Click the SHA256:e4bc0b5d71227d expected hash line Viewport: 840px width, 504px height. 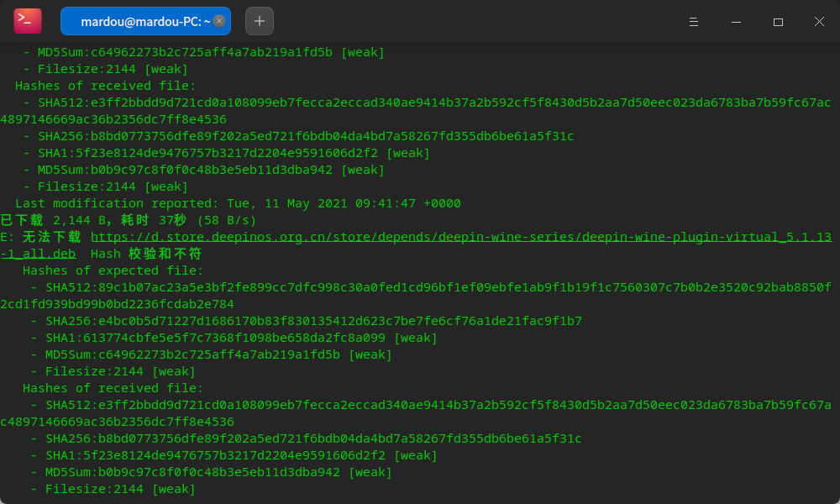coord(307,321)
